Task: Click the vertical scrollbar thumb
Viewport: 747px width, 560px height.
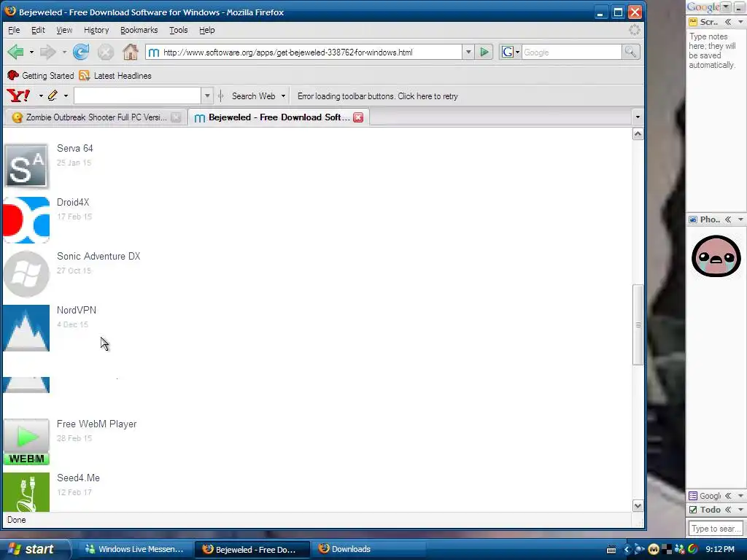Action: [638, 324]
